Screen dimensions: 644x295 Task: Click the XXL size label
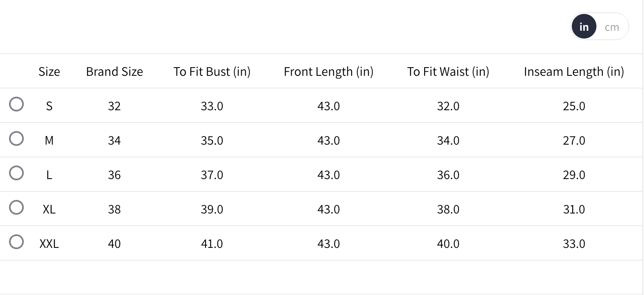(49, 244)
